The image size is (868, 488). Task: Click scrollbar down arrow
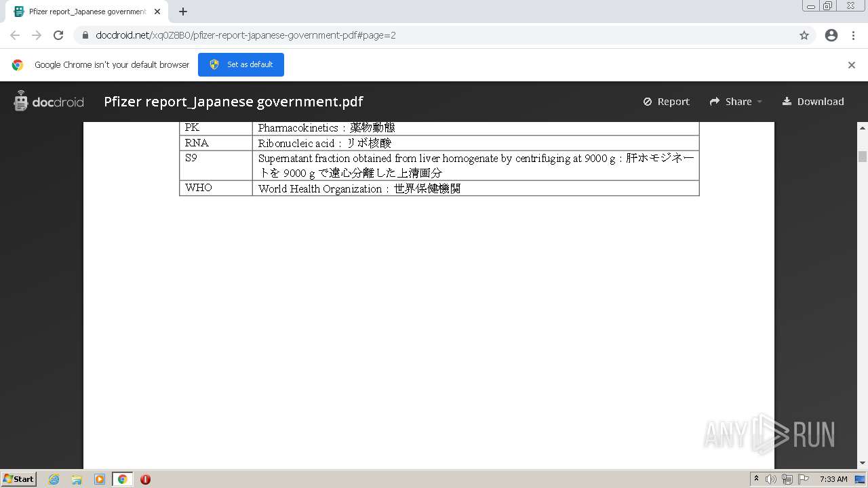tap(863, 464)
